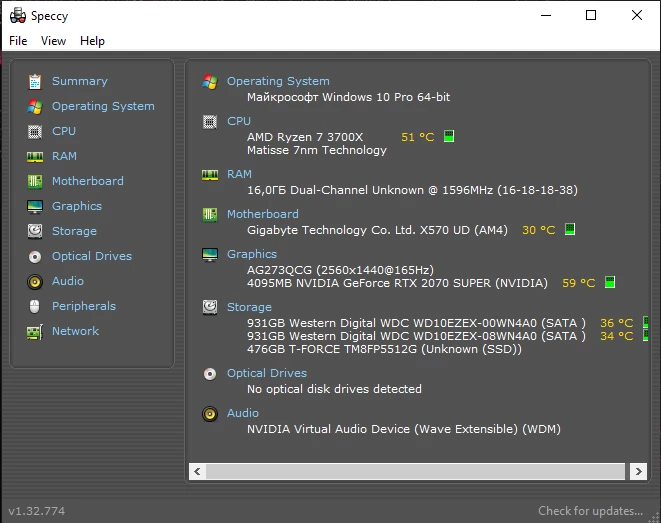
Task: Open Operating System heading link in summary
Action: pos(278,81)
